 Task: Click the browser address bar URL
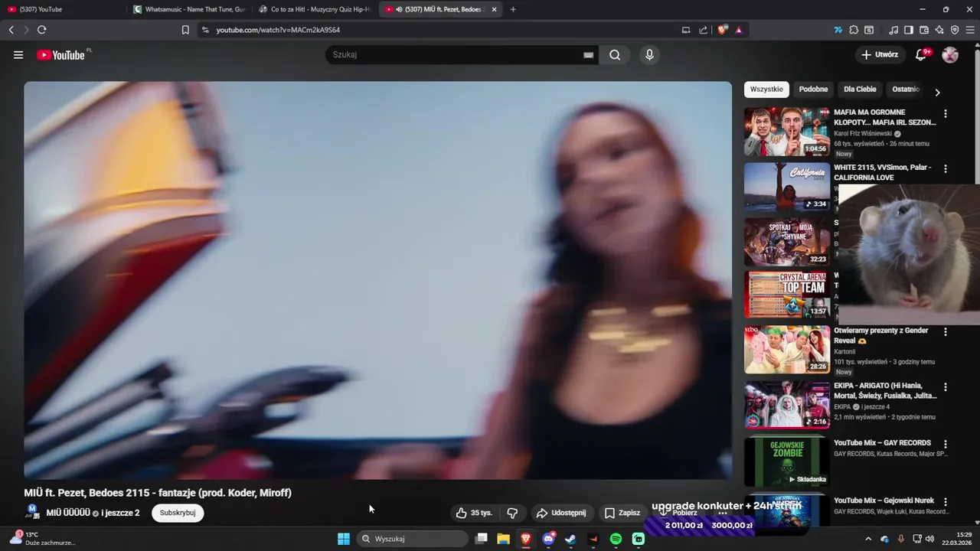coord(278,30)
